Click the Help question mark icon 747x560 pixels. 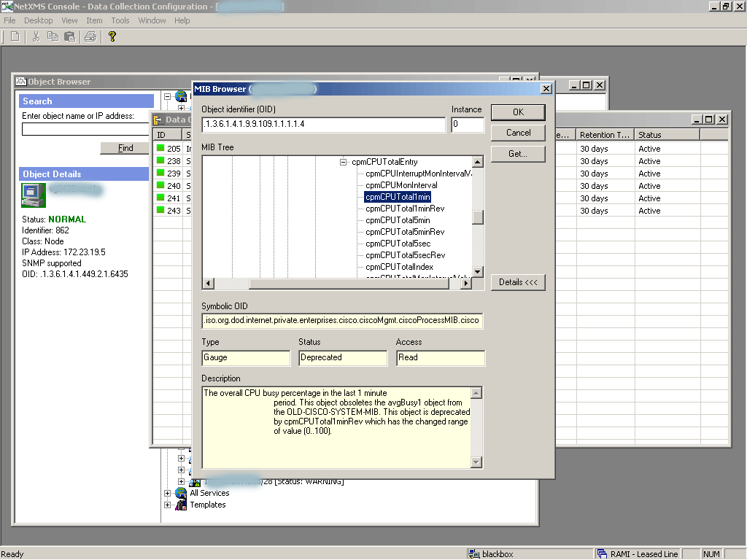[111, 36]
